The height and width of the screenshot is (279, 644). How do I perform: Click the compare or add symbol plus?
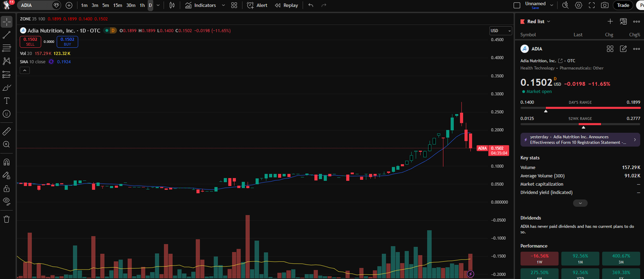pyautogui.click(x=69, y=5)
